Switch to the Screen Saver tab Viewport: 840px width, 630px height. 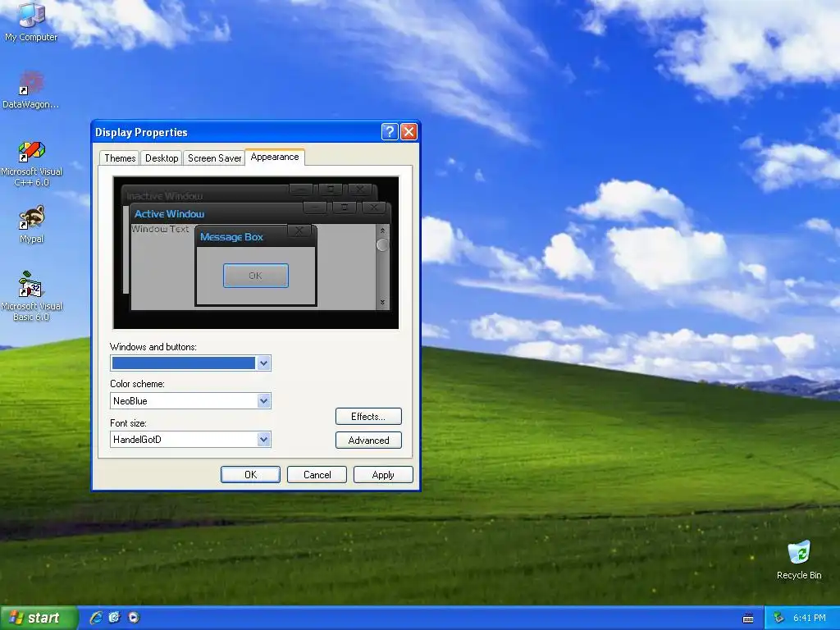click(214, 158)
